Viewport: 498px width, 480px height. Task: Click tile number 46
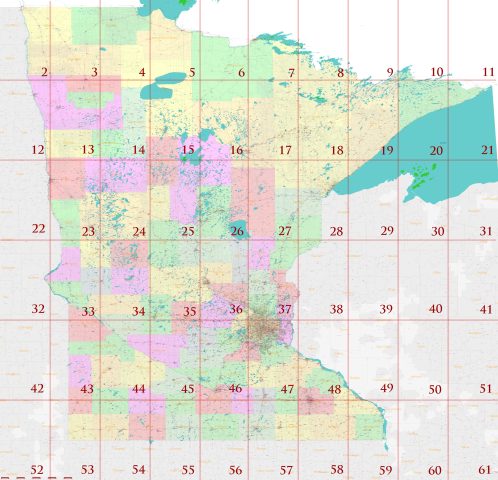tap(235, 388)
